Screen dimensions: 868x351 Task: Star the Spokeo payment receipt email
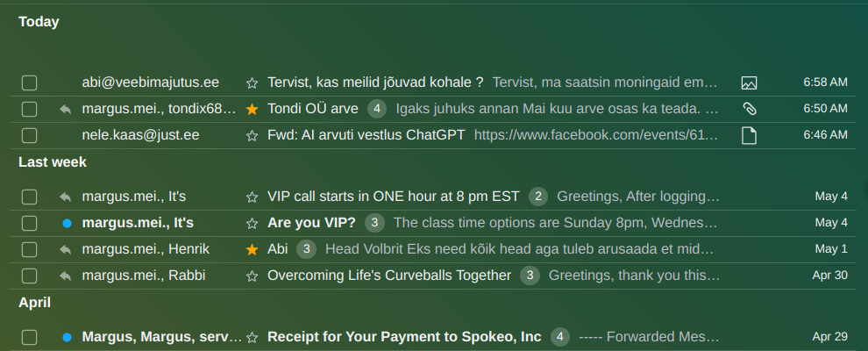[253, 337]
